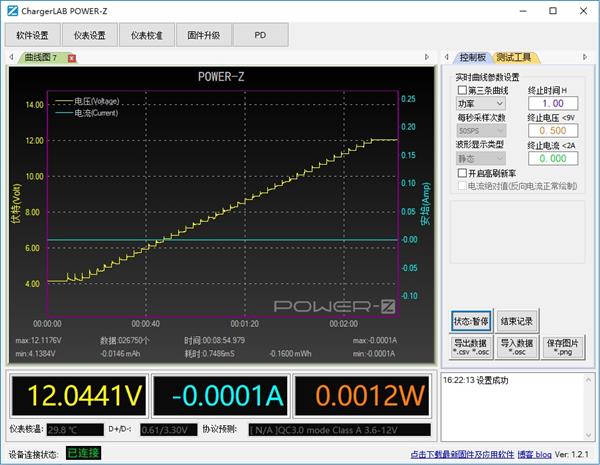This screenshot has height=465, width=600.
Task: Click the 0.61/3.30V D+/D- value
Action: click(x=169, y=430)
